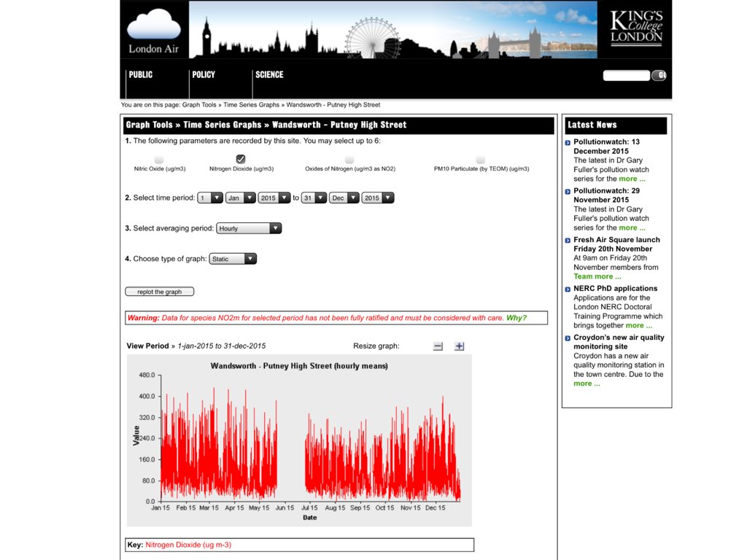Click the minus icon to shrink the graph
747x560 pixels.
click(438, 346)
